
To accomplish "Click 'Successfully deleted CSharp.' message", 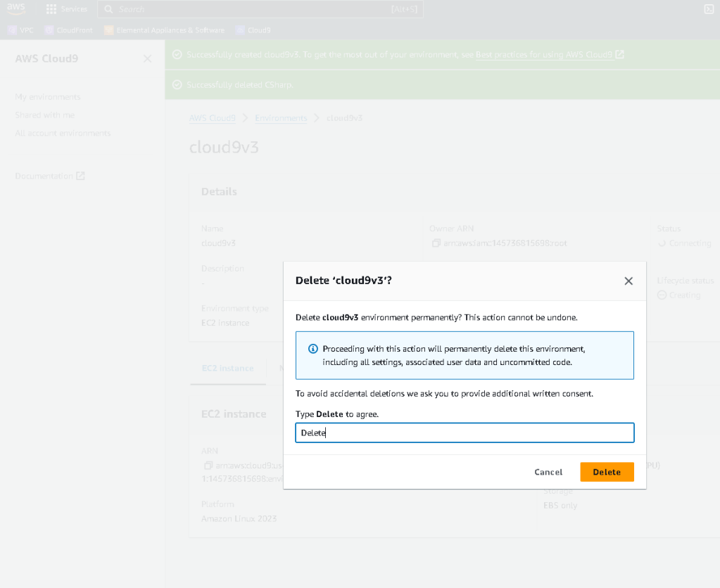I will pos(240,85).
